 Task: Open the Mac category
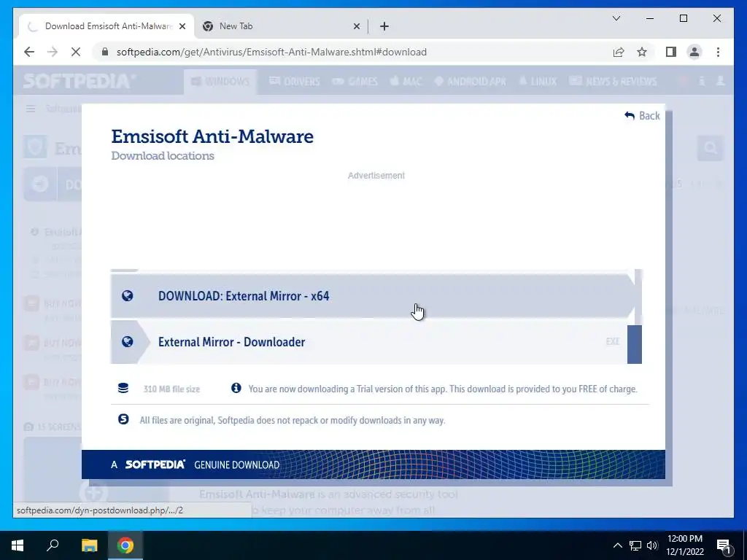point(406,82)
